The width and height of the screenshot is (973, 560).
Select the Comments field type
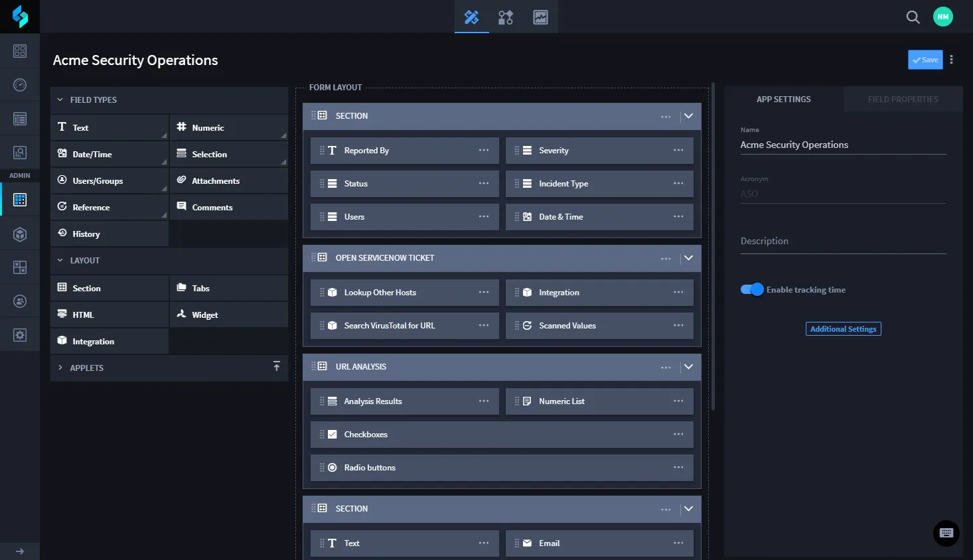(229, 207)
